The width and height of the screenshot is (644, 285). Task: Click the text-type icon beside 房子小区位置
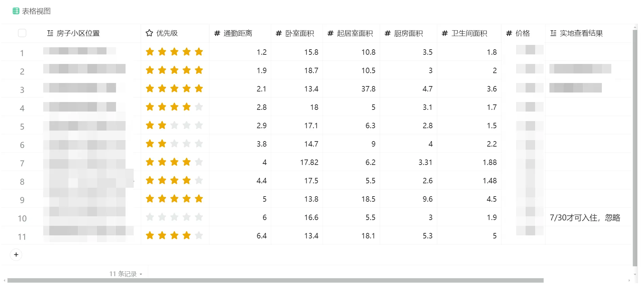pos(50,33)
